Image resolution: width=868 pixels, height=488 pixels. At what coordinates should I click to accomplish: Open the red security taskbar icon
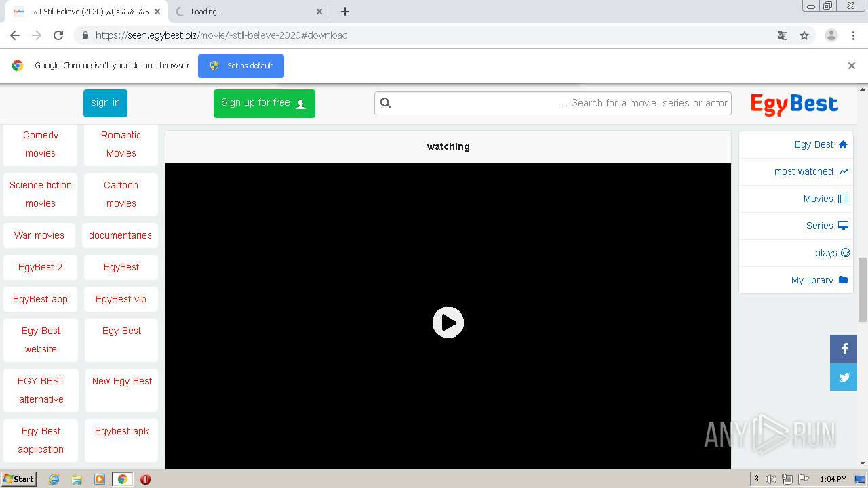coord(145,479)
